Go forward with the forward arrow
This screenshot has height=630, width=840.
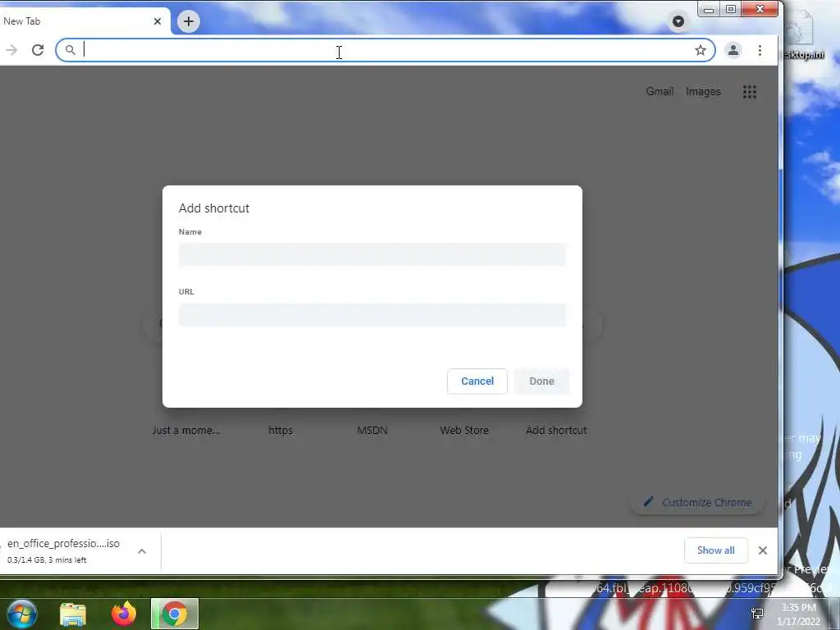pyautogui.click(x=11, y=50)
